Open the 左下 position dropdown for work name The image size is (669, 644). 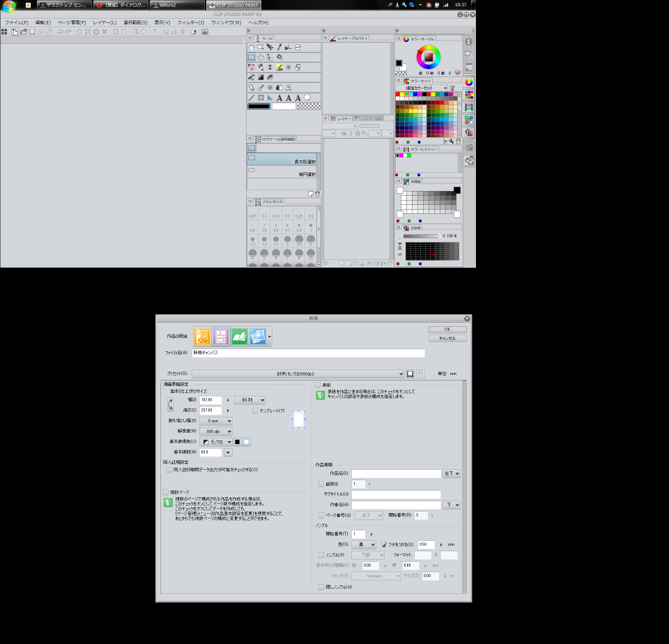pos(452,474)
